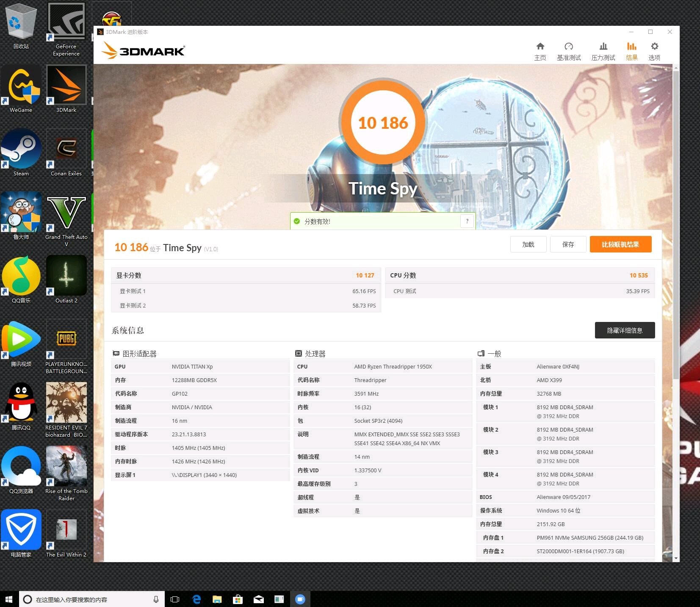
Task: Click the 10 186 score circle
Action: tap(383, 123)
